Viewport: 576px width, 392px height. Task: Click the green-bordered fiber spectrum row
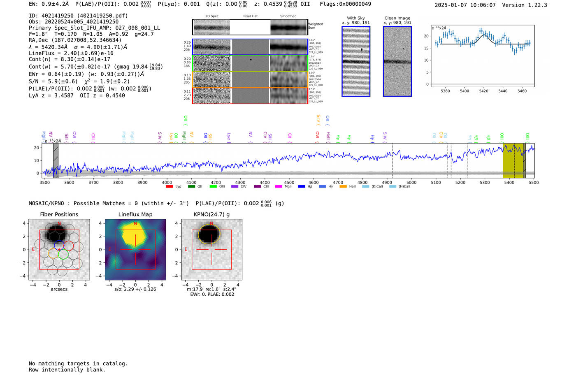[x=250, y=63]
